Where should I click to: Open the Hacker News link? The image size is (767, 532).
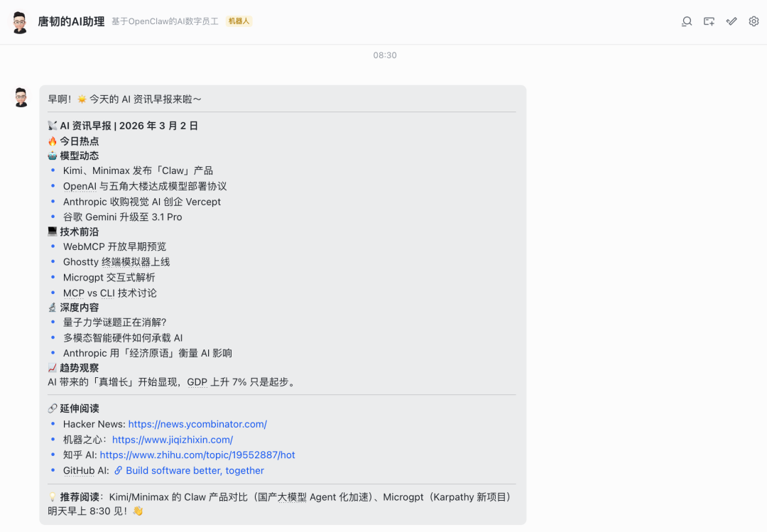(197, 424)
